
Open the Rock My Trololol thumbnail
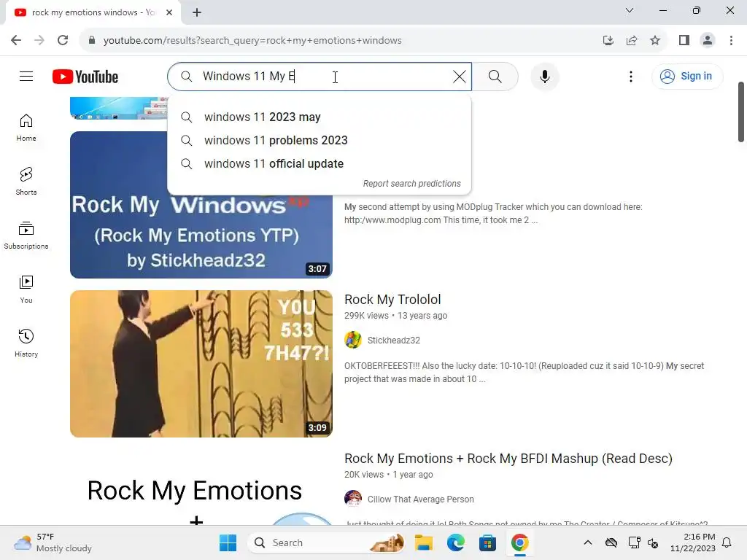[x=201, y=364]
